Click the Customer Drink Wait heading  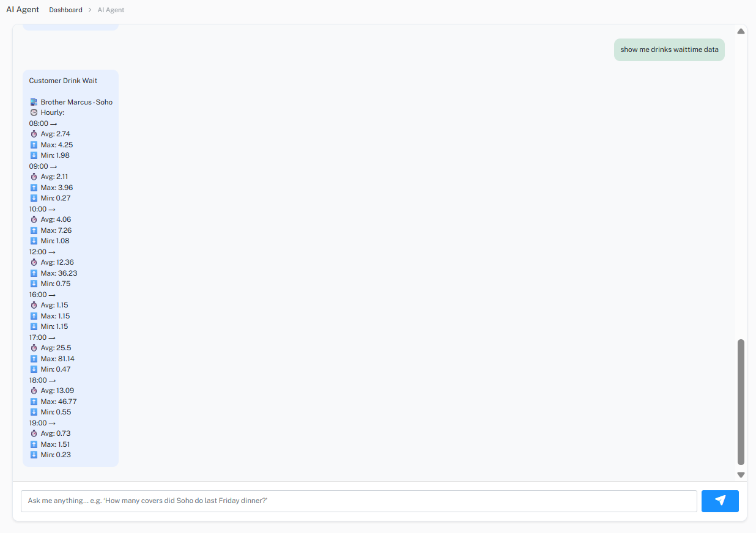[63, 81]
